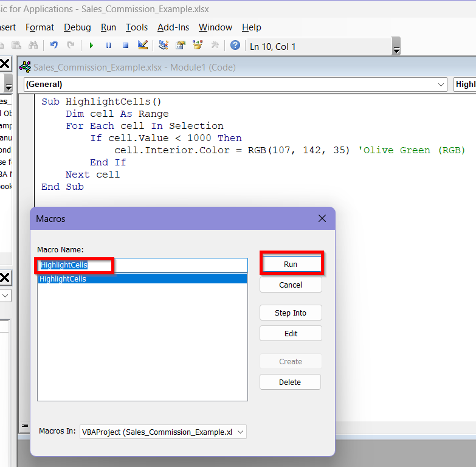Screen dimensions: 476x467
Task: Select HighlightCells in macro list
Action: (x=142, y=278)
